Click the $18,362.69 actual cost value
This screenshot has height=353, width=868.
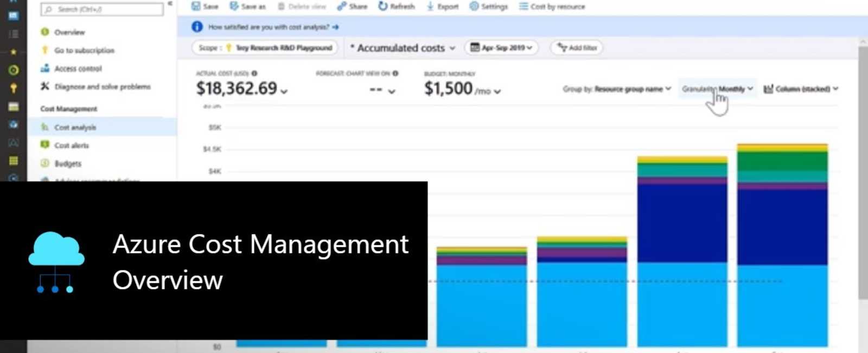[237, 88]
